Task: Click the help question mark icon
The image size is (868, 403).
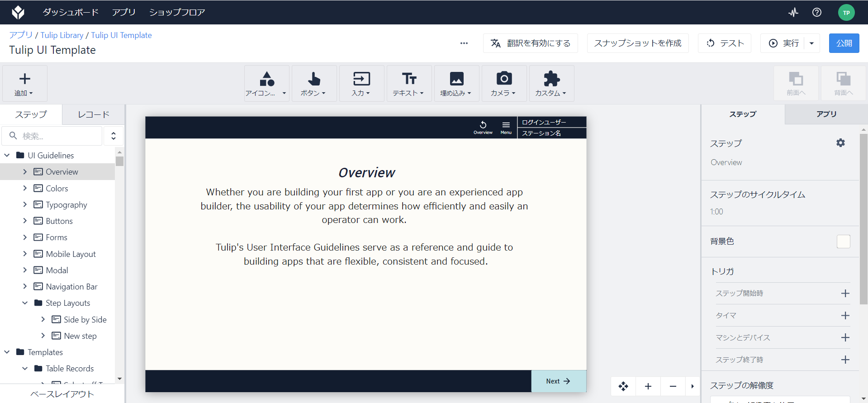Action: 816,12
